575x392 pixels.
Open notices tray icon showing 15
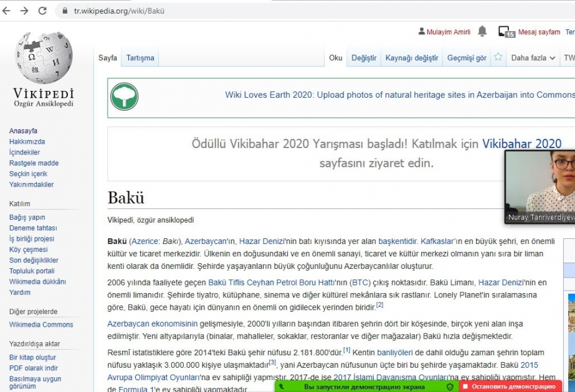coord(506,32)
